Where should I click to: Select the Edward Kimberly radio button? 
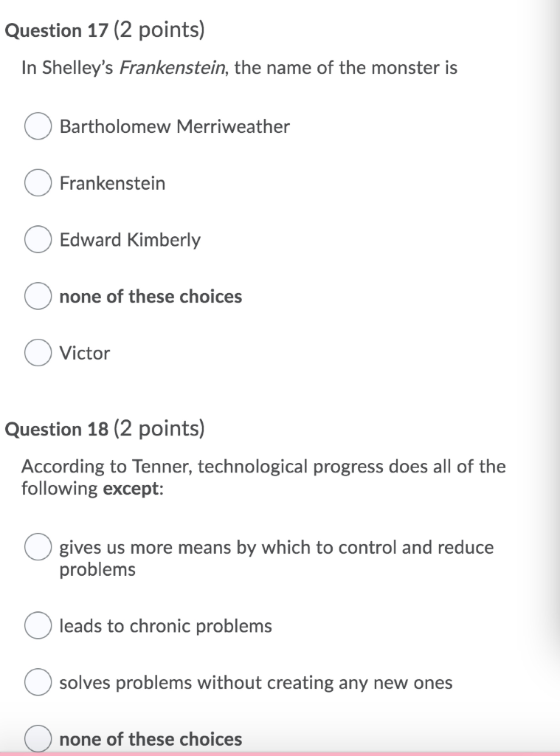pyautogui.click(x=37, y=239)
